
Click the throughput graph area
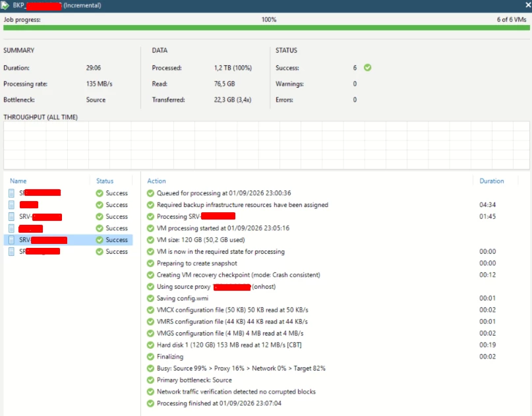pos(266,145)
